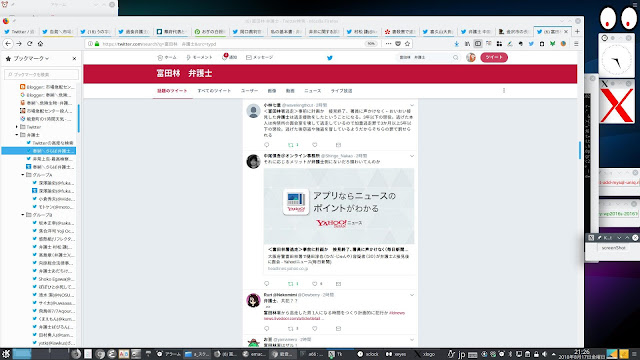Open the search options vertical dots menu
The height and width of the screenshot is (360, 640).
[504, 91]
